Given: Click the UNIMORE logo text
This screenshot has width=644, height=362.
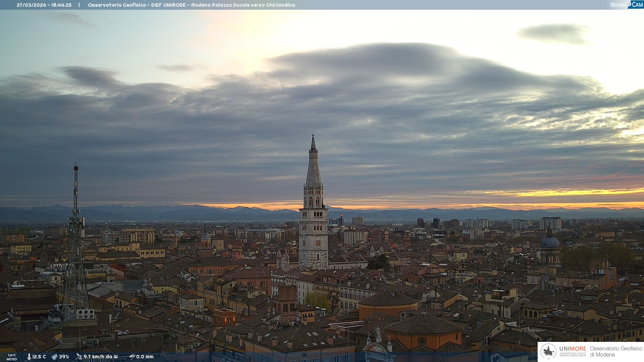Looking at the screenshot, I should pos(573,349).
